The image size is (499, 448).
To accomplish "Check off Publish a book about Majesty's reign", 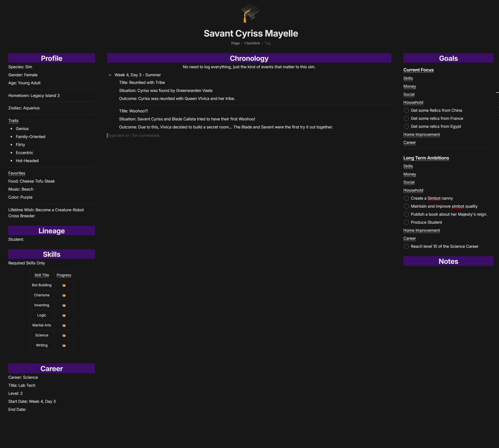I will coord(406,214).
